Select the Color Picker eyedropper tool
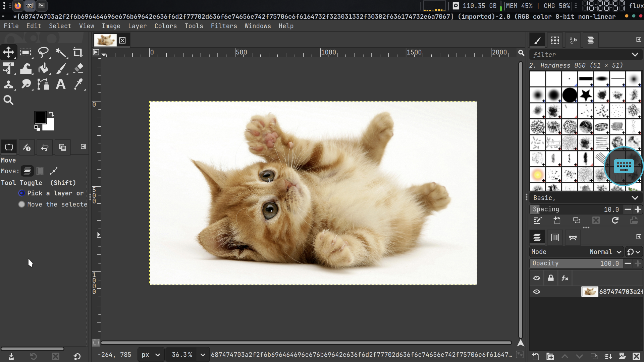The width and height of the screenshot is (644, 362). 78,84
